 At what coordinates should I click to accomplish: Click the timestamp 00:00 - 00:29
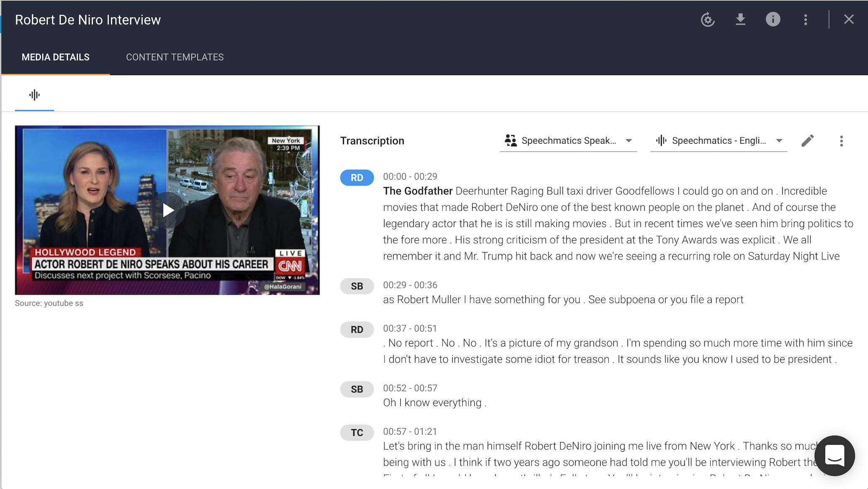coord(410,176)
